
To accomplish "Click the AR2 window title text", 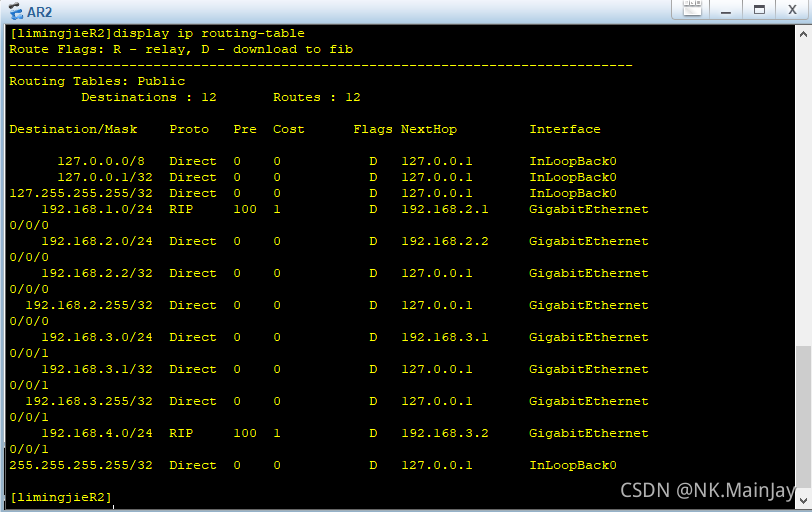I will point(39,12).
